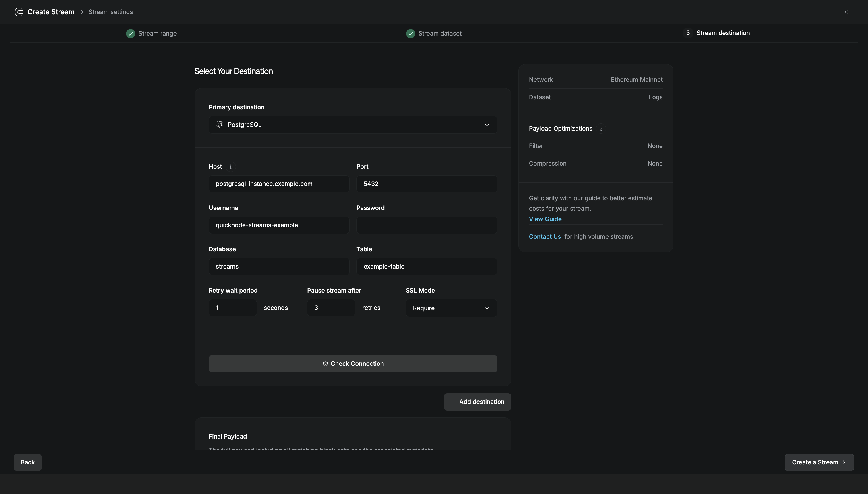Viewport: 868px width, 494px height.
Task: Open the View Guide link
Action: [545, 219]
